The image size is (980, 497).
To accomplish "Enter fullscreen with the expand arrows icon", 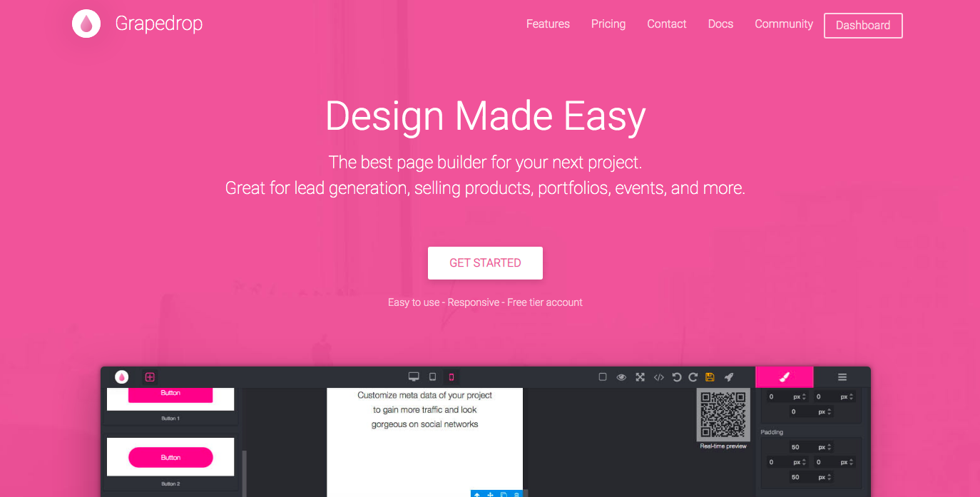I will point(640,377).
